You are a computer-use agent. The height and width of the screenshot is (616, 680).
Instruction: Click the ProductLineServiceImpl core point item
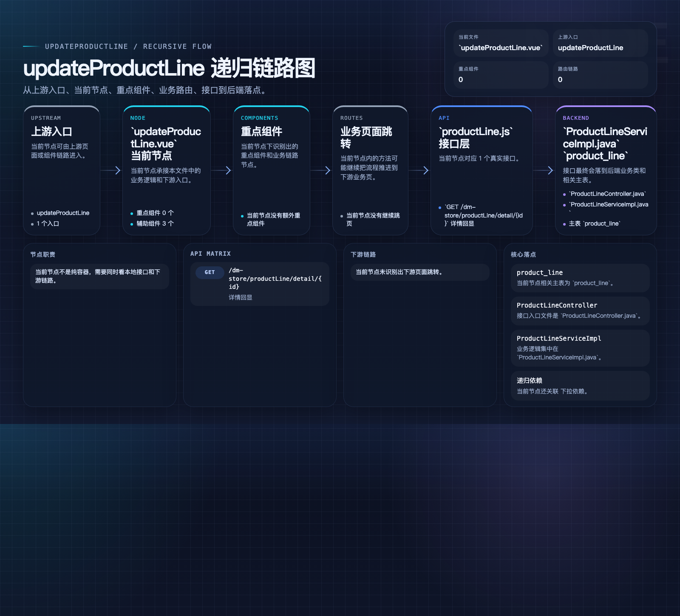(580, 348)
